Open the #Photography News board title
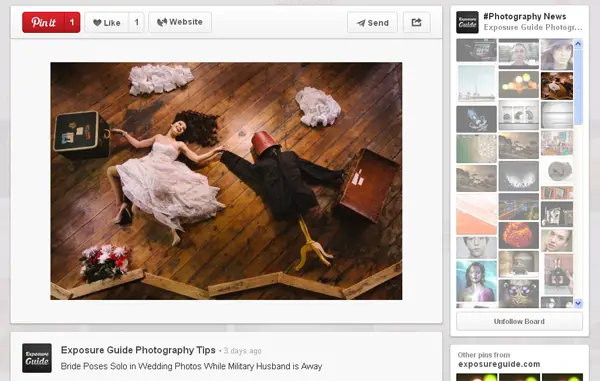Image resolution: width=600 pixels, height=381 pixels. pos(525,16)
